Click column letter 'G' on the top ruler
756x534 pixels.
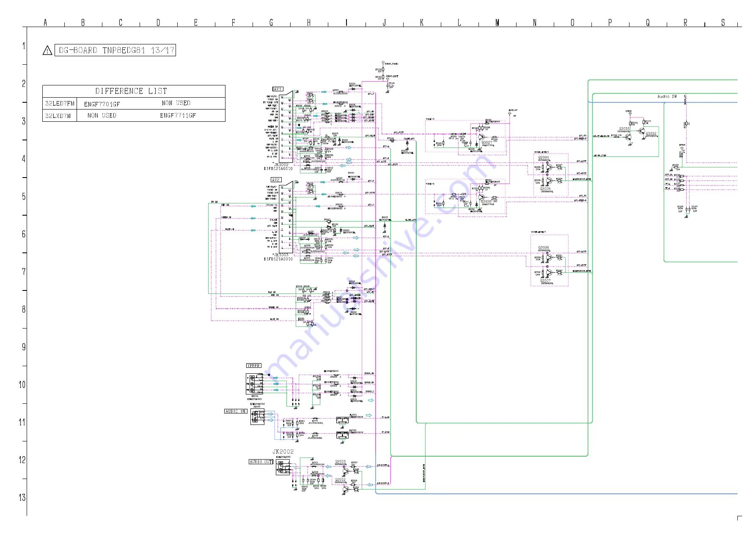pos(271,22)
